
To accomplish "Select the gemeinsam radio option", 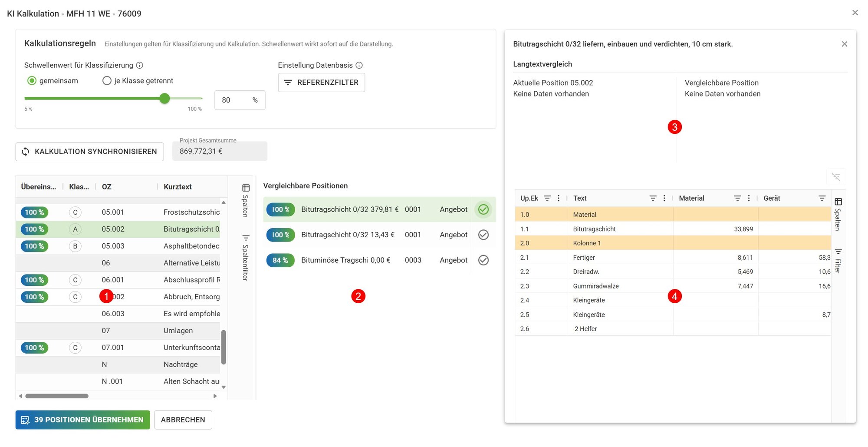I will click(x=32, y=81).
